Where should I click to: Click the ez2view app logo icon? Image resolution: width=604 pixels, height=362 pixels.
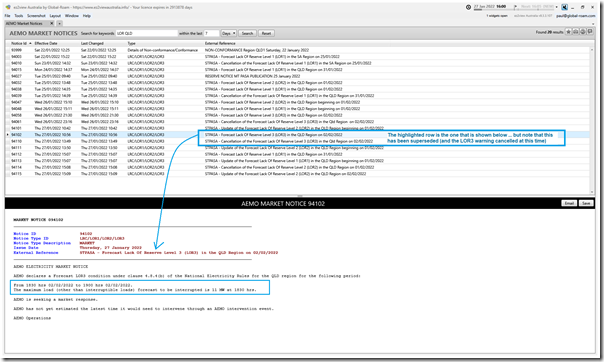tap(8, 7)
